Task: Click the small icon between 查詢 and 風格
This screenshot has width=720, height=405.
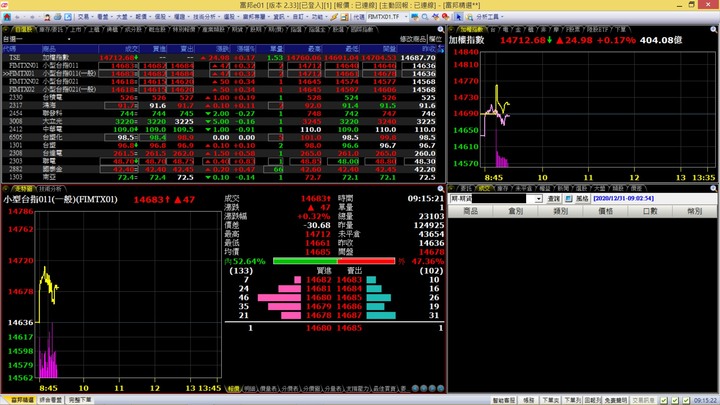Action: [568, 198]
